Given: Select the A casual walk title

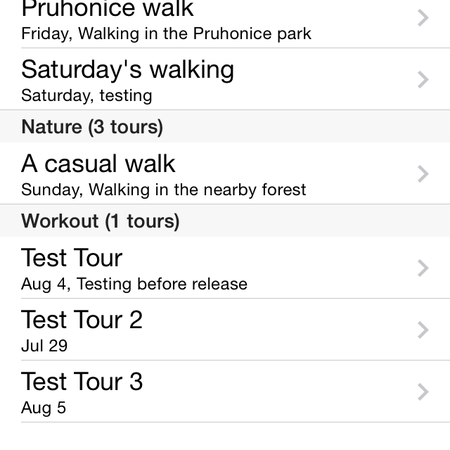Looking at the screenshot, I should (98, 164).
